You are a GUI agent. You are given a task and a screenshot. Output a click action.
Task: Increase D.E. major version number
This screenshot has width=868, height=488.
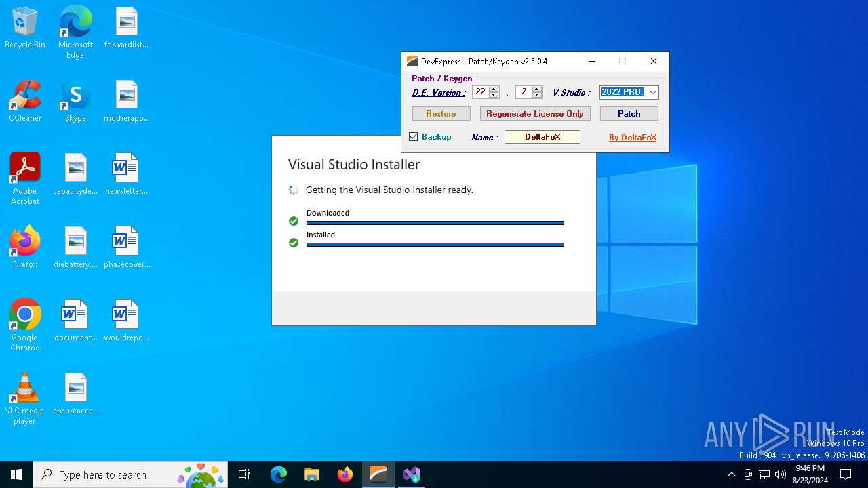[x=494, y=89]
